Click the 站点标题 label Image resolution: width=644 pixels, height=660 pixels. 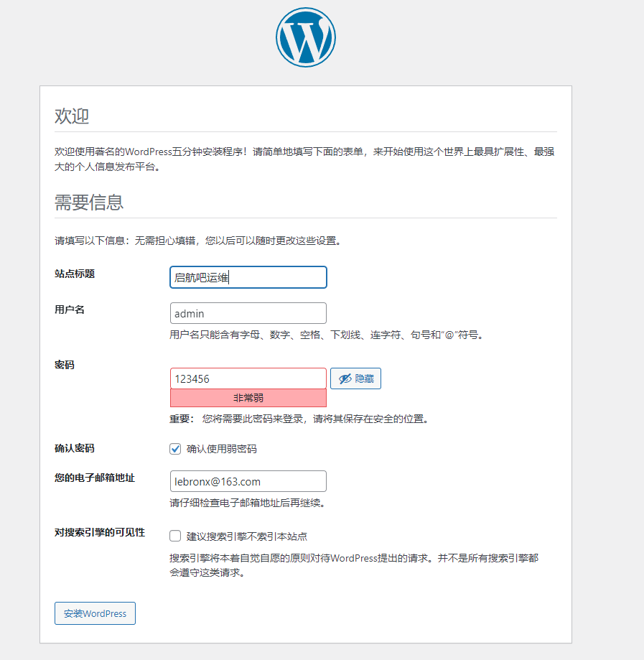tap(75, 274)
